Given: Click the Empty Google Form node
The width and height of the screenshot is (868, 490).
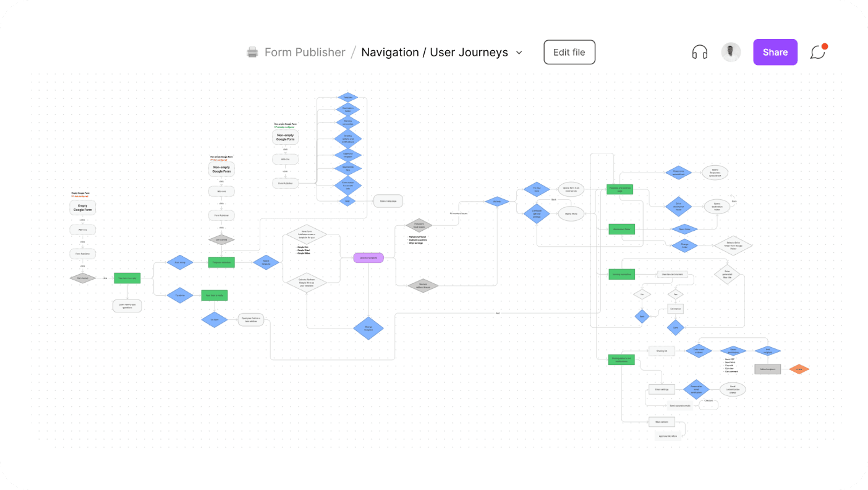Looking at the screenshot, I should click(x=83, y=208).
